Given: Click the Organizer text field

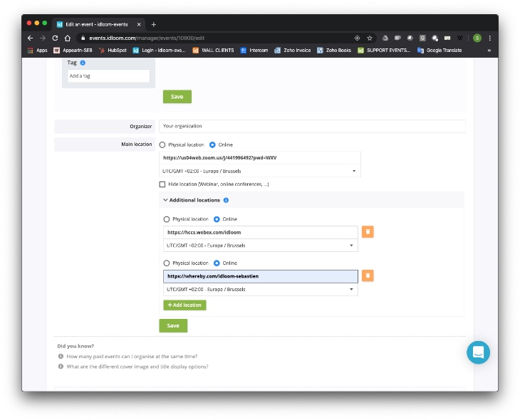Looking at the screenshot, I should (312, 126).
